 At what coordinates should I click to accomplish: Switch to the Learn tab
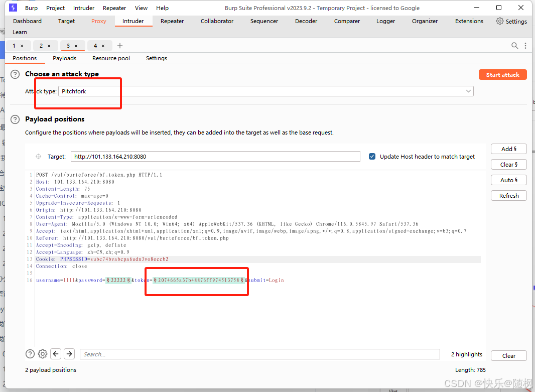coord(20,32)
